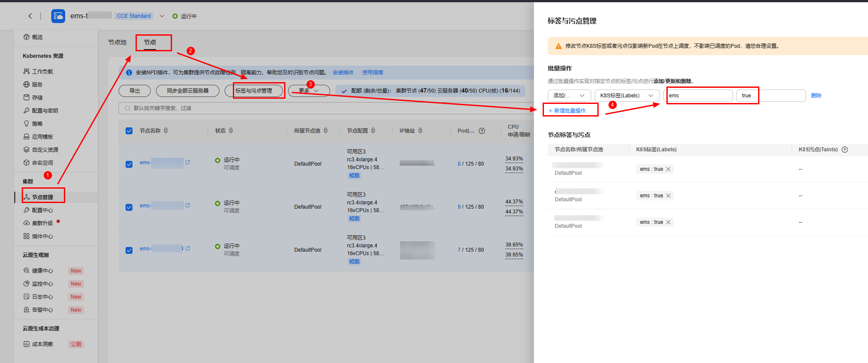The image size is (868, 363).
Task: Open 应用模板 app templates in the sidebar
Action: pyautogui.click(x=38, y=137)
